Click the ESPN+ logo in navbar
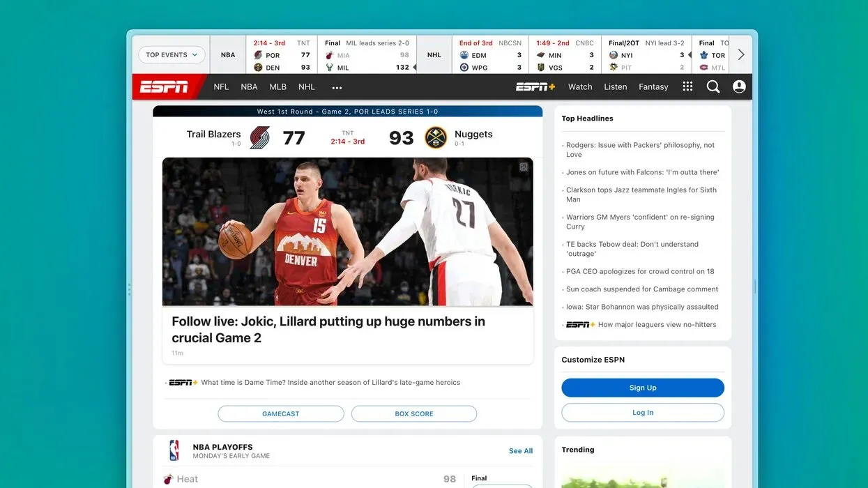The width and height of the screenshot is (868, 488). [x=535, y=87]
